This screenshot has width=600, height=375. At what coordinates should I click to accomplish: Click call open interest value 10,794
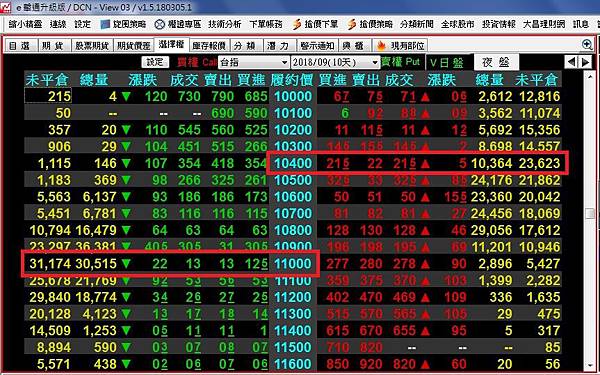(x=50, y=230)
